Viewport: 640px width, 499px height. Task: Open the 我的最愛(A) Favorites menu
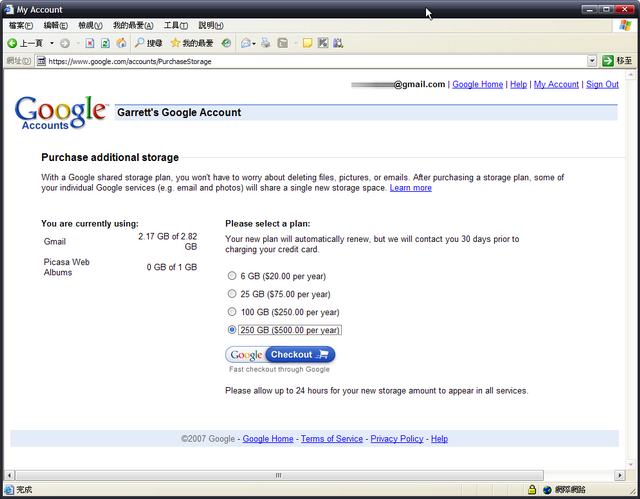click(133, 25)
